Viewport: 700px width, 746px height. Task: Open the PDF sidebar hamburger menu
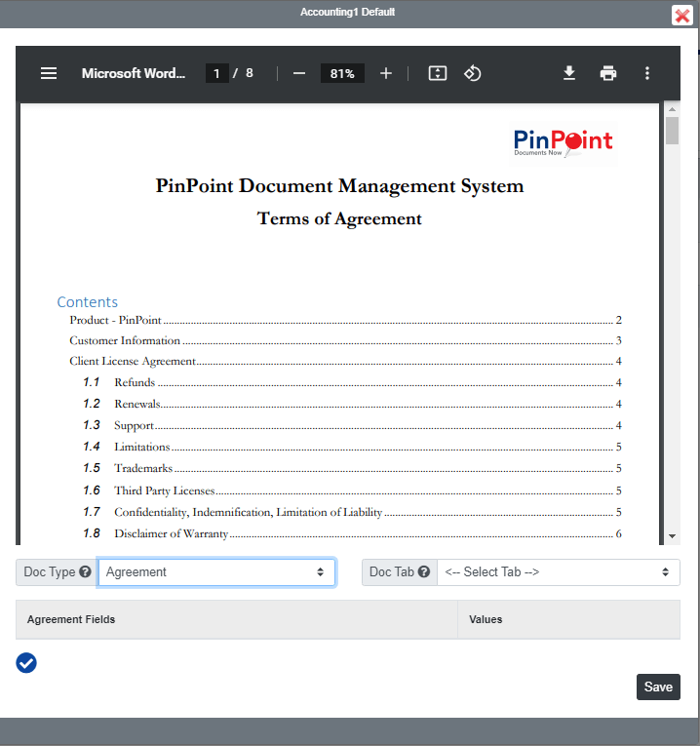[x=49, y=73]
